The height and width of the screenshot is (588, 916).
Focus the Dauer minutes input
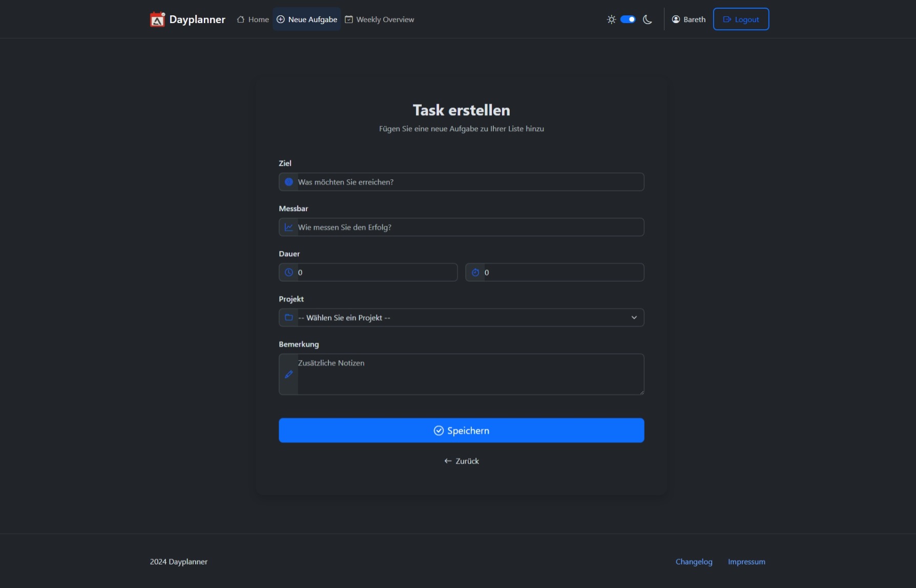click(564, 272)
